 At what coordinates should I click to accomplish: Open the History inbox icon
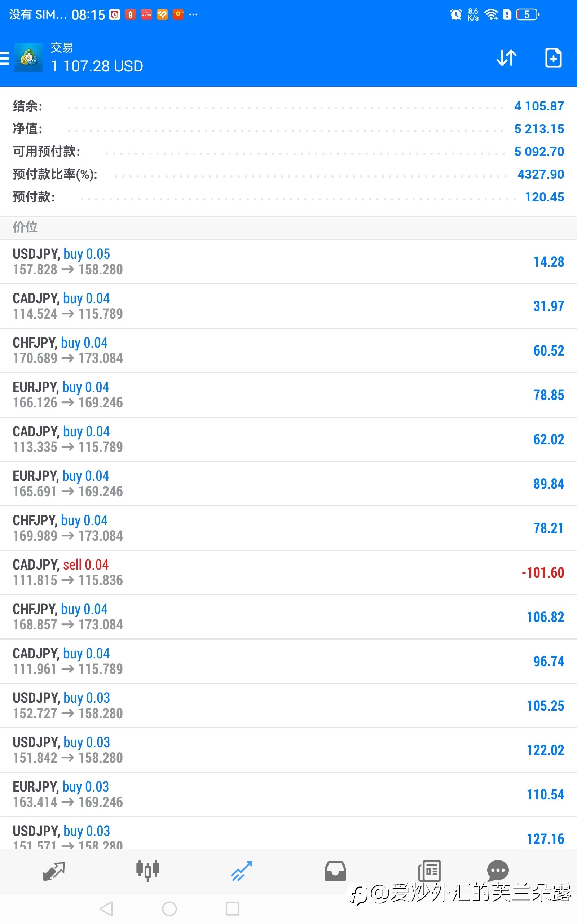pyautogui.click(x=335, y=871)
